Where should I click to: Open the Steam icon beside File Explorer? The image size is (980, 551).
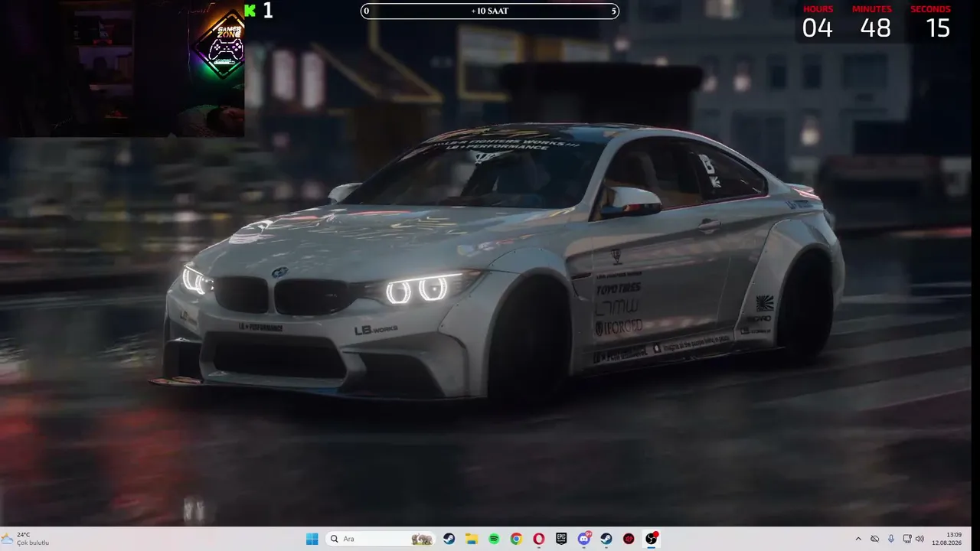point(449,539)
